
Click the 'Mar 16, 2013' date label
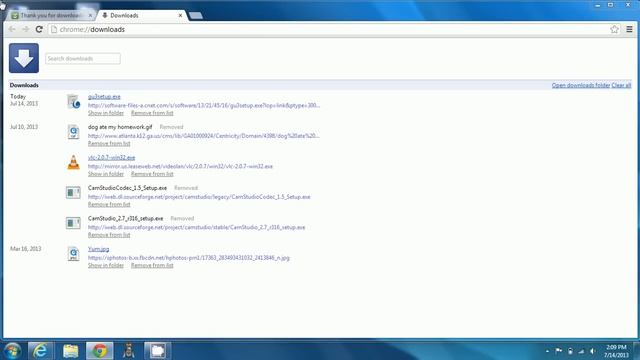[x=26, y=249]
